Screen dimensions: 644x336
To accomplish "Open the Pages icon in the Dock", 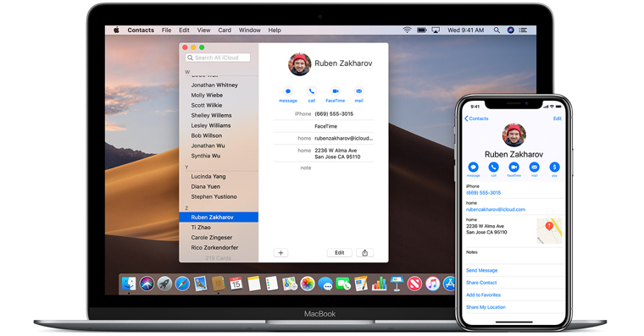I will 361,284.
